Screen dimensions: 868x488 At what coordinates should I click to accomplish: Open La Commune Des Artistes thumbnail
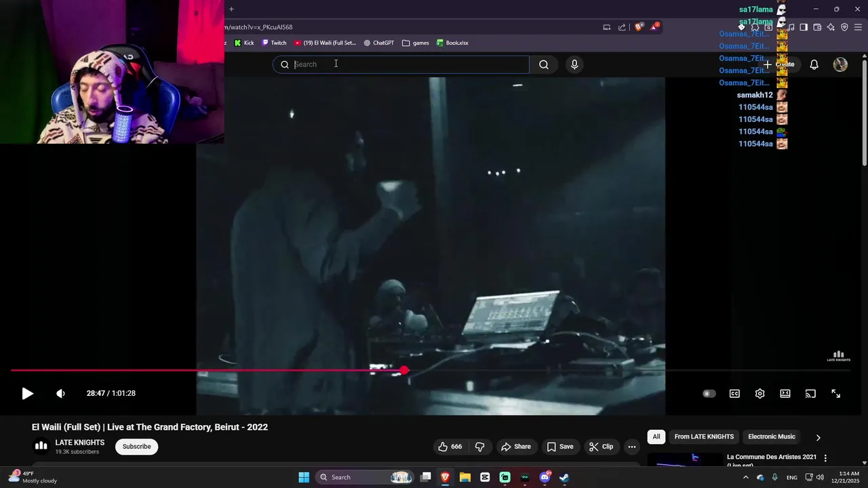coord(685,460)
